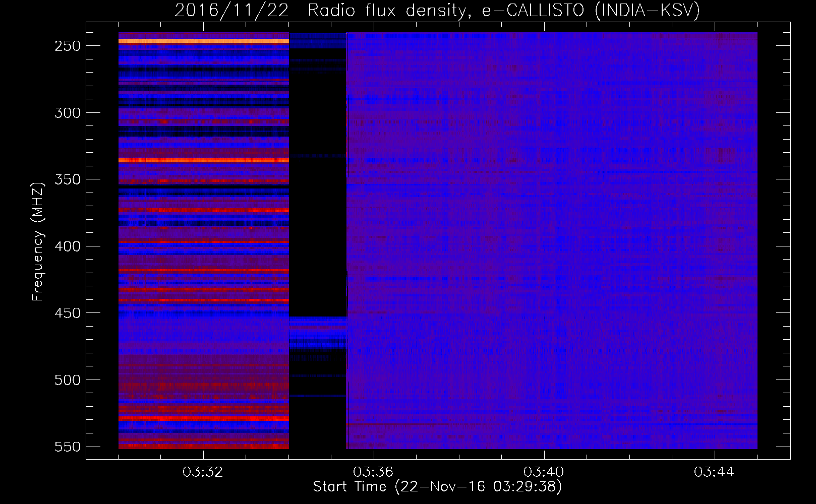Click the 03:44 time tick label
Screen dimensions: 816x504
tap(714, 472)
